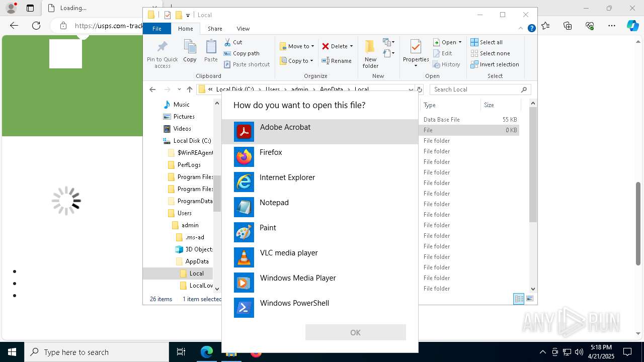
Task: Collapse the ribbon with the chevron
Action: tap(521, 29)
